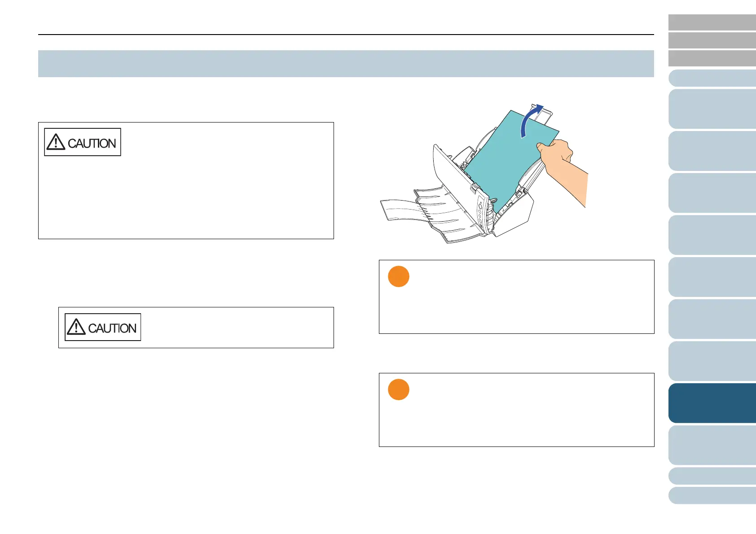The image size is (756, 534).
Task: Click the upper orange circle hint icon
Action: point(398,276)
